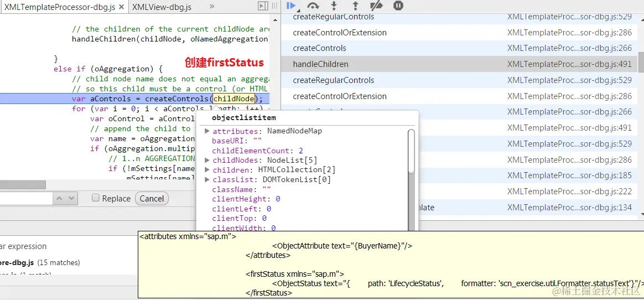Toggle pause on exceptions

click(x=398, y=6)
